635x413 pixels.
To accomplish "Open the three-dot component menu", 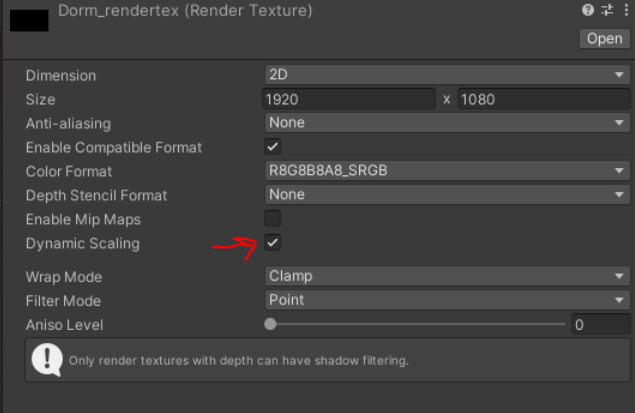I will [x=625, y=10].
